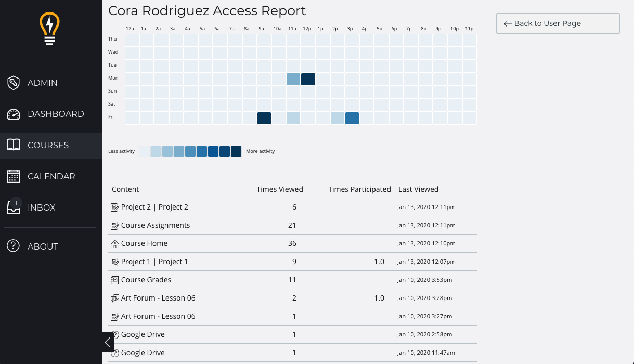Click the Project 2 assignment icon
Image resolution: width=634 pixels, height=364 pixels.
coord(115,207)
